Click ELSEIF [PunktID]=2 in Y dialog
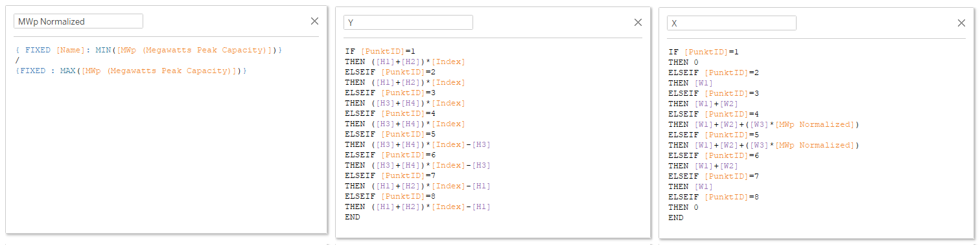This screenshot has height=246, width=980. click(x=390, y=72)
